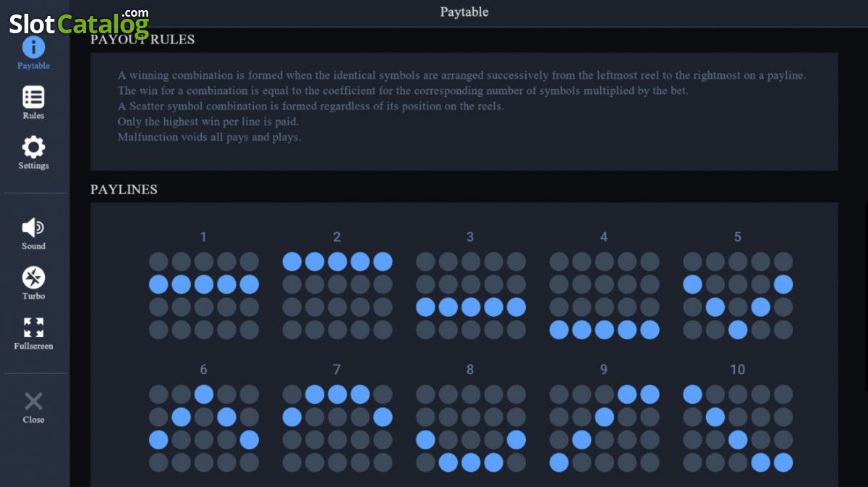Close the paytable with the X icon
Image resolution: width=868 pixels, height=487 pixels.
click(x=33, y=402)
